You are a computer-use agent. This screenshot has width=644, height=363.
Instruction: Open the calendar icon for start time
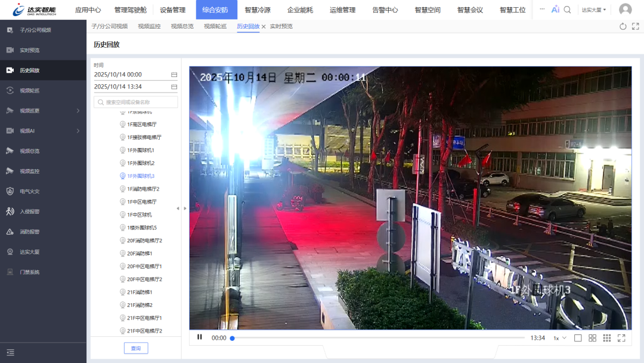tap(172, 73)
